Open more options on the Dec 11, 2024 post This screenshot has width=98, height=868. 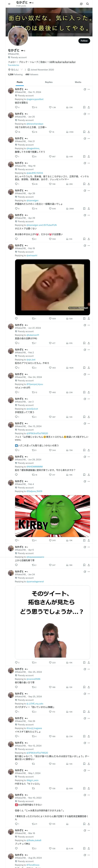tap(89, 89)
